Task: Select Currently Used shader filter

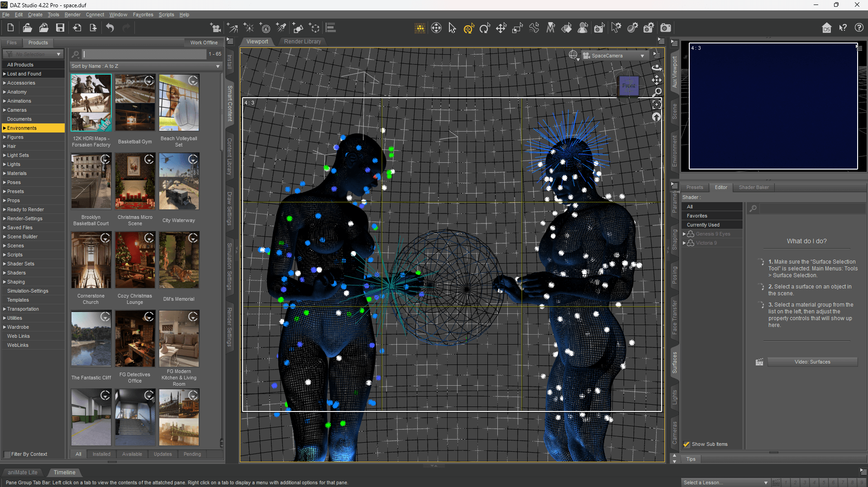Action: [712, 225]
